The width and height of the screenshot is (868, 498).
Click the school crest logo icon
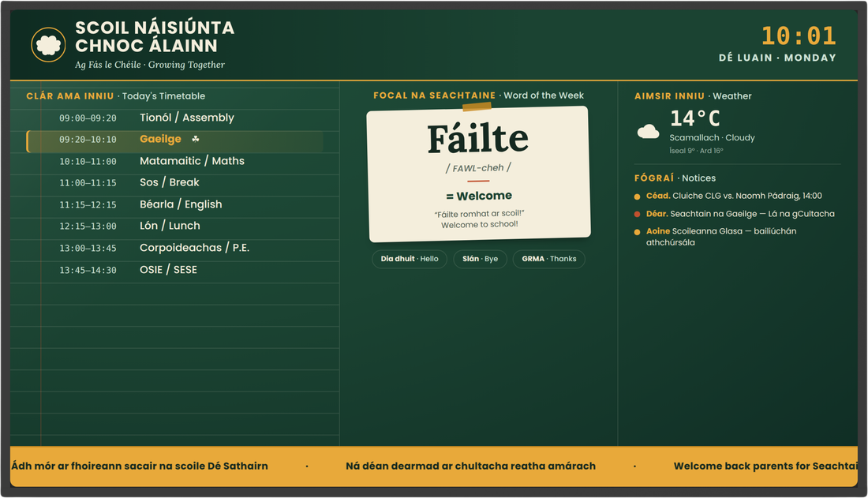48,45
